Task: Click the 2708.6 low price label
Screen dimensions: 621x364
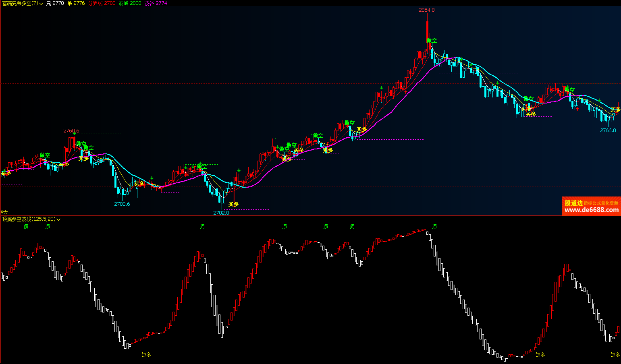Action: click(x=122, y=204)
